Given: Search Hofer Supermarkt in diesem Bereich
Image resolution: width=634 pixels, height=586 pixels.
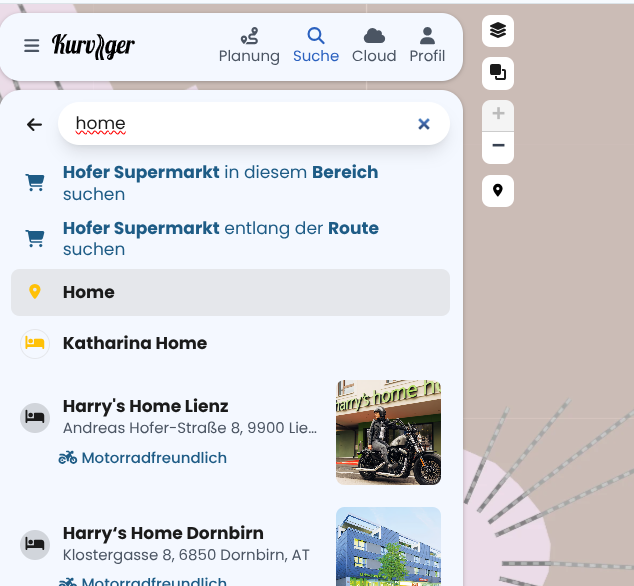Looking at the screenshot, I should [x=230, y=183].
